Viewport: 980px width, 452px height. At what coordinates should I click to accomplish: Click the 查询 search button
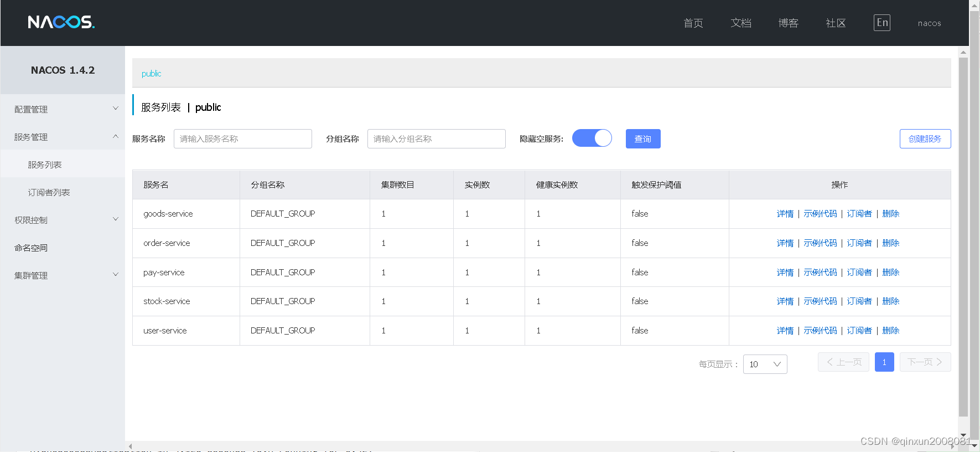643,138
